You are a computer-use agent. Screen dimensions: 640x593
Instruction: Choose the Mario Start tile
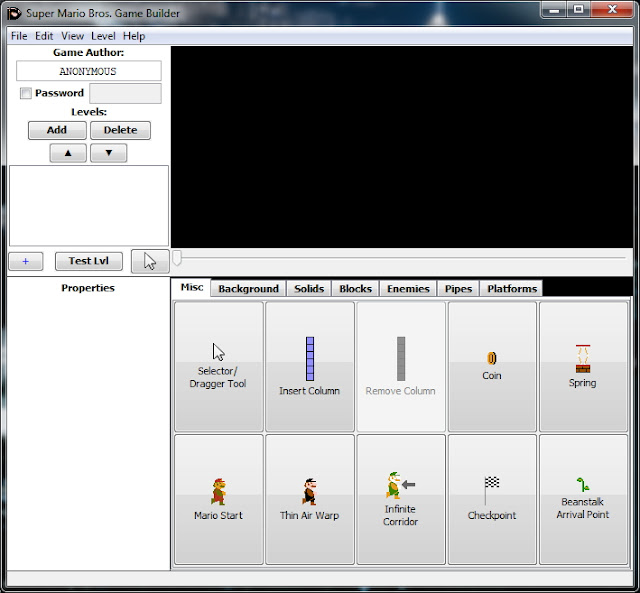219,499
